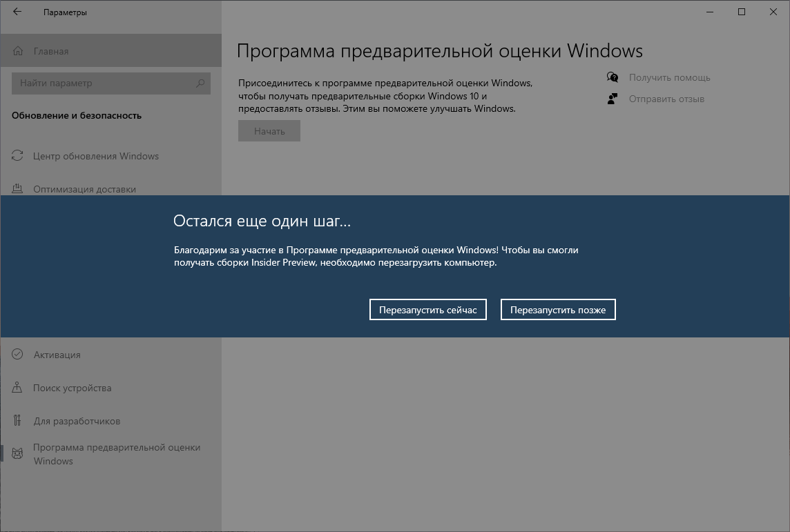The height and width of the screenshot is (532, 790).
Task: Click the Обновление и безопасность heading
Action: point(77,115)
